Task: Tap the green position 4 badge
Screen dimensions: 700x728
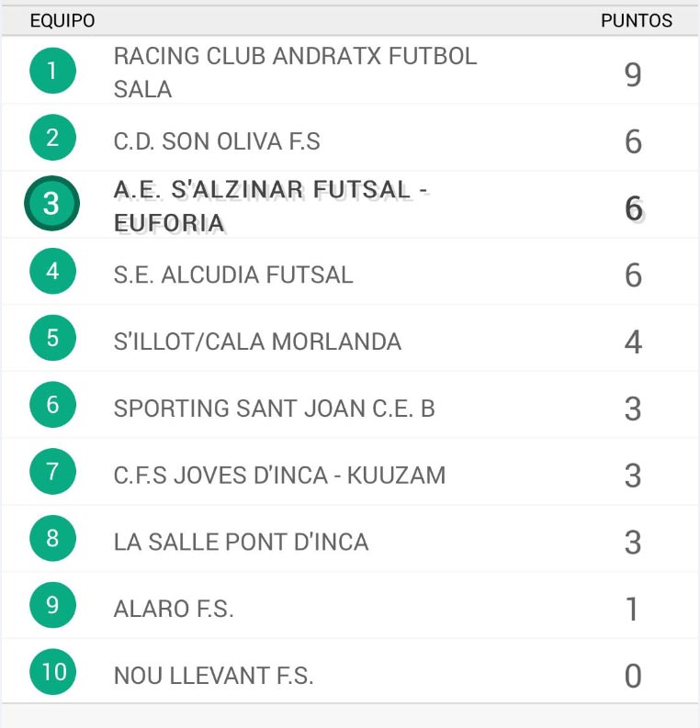Action: click(52, 271)
